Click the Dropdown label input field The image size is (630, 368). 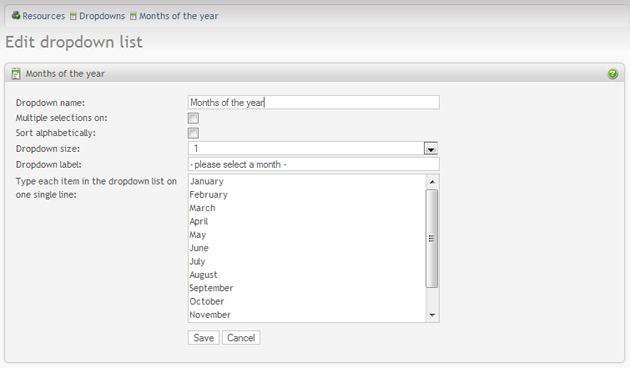313,164
